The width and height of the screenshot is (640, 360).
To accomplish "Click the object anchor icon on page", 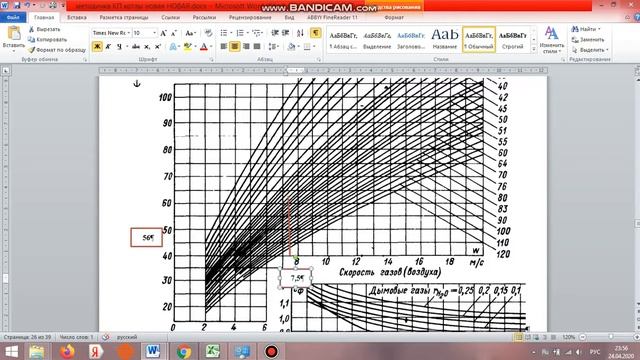I will (137, 84).
